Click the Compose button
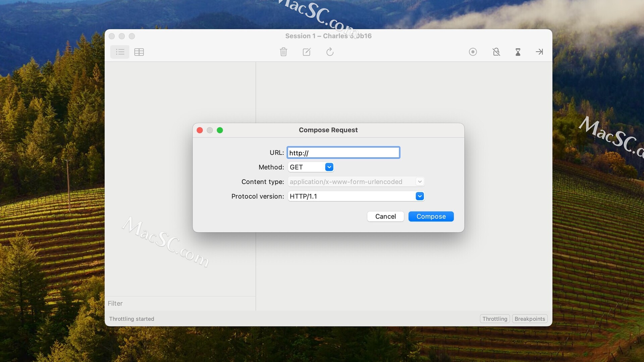 click(431, 217)
